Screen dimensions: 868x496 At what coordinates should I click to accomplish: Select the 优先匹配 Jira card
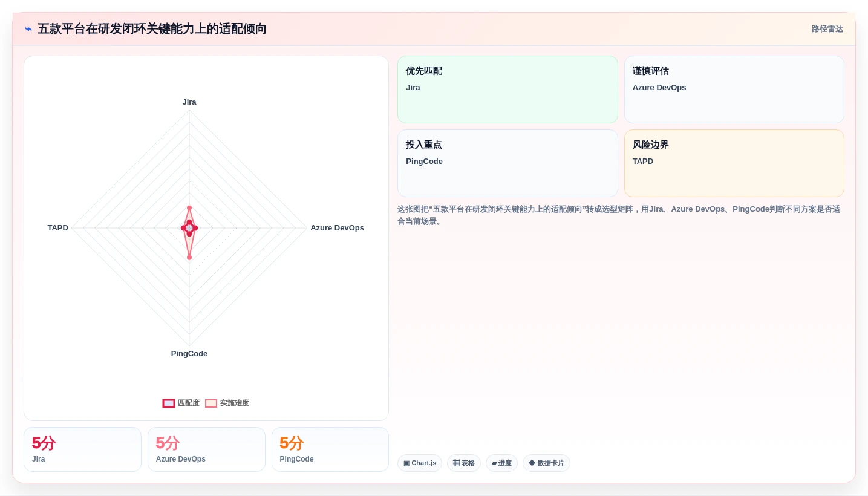click(x=507, y=90)
